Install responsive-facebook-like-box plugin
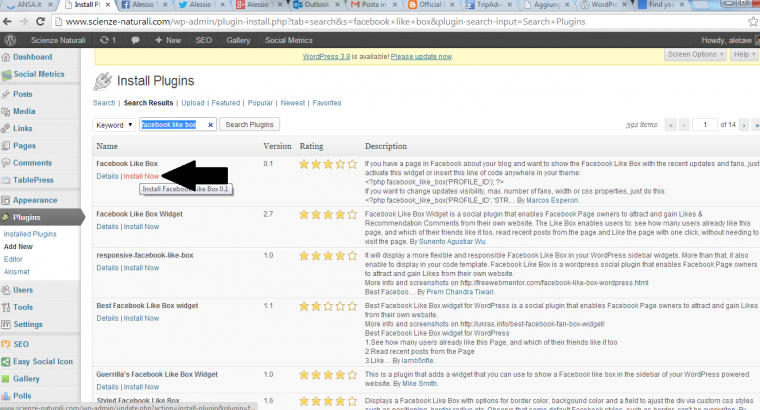The height and width of the screenshot is (410, 760). click(141, 268)
